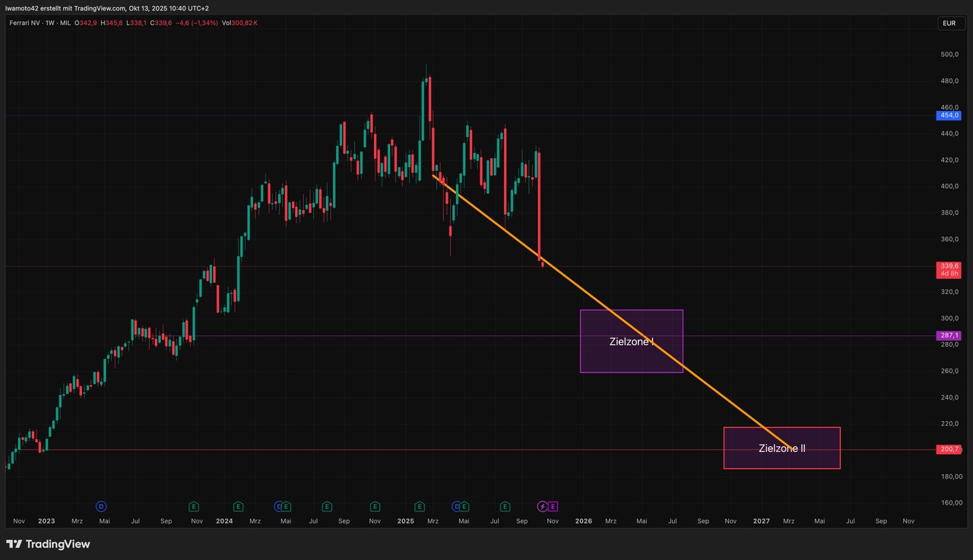The image size is (973, 560).
Task: Click the TradingView logo
Action: 48,544
